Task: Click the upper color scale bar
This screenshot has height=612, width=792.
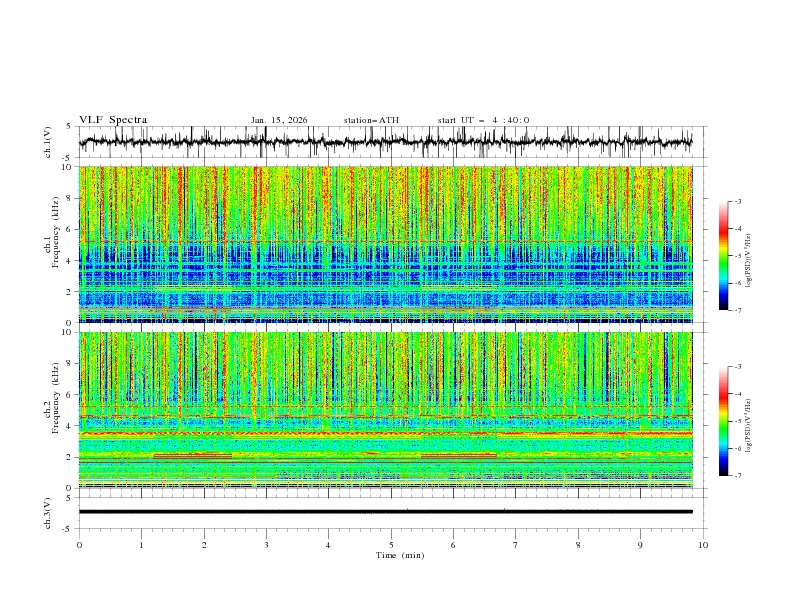Action: [x=723, y=256]
